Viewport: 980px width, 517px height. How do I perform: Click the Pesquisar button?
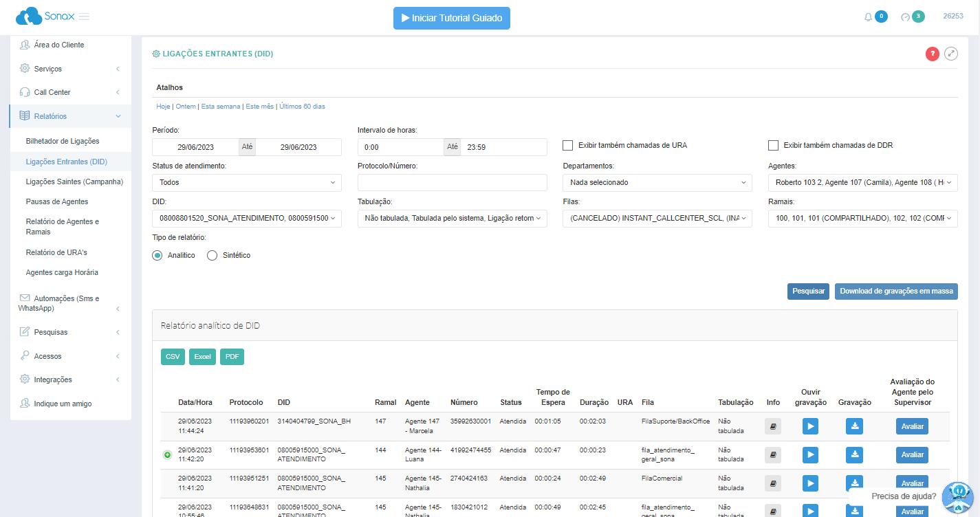(x=808, y=291)
